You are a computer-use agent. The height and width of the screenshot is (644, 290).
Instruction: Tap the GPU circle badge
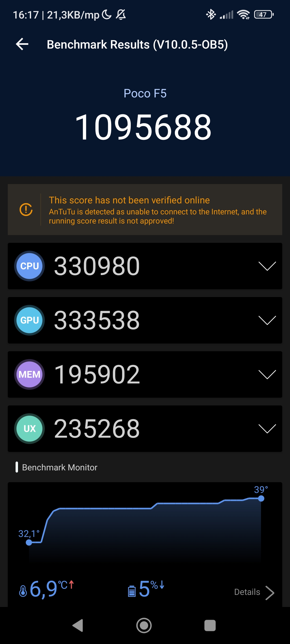click(30, 320)
